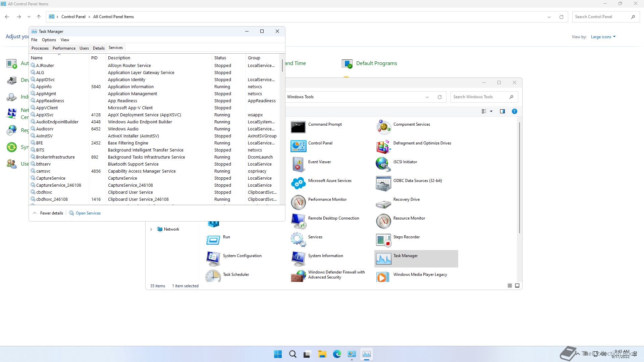Collapse Task Manager with Fewer details
The image size is (644, 362).
48,213
